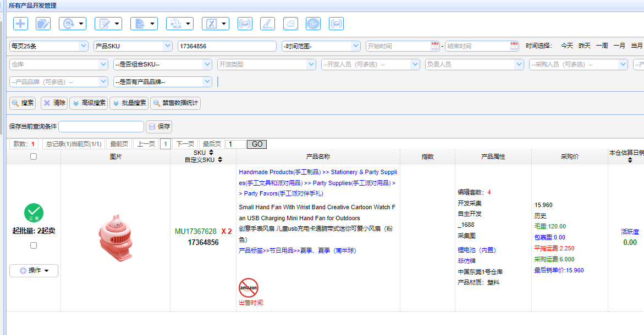
Task: Open the calendar icon for 开始时间
Action: click(435, 46)
